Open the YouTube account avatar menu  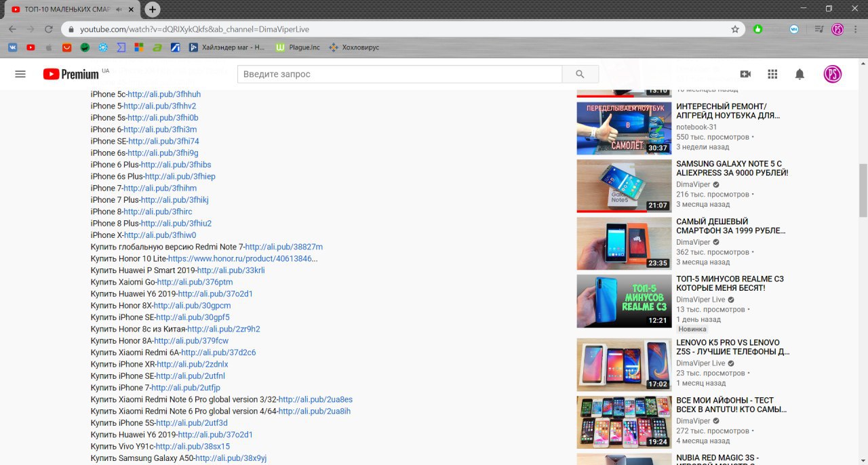(x=833, y=74)
